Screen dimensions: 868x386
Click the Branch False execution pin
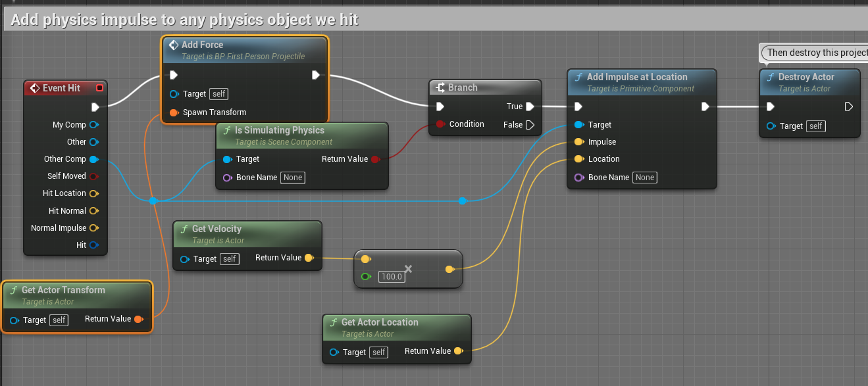point(530,125)
